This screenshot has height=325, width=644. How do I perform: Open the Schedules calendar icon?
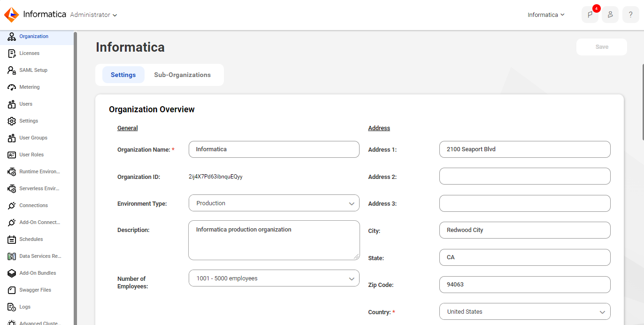pyautogui.click(x=12, y=240)
